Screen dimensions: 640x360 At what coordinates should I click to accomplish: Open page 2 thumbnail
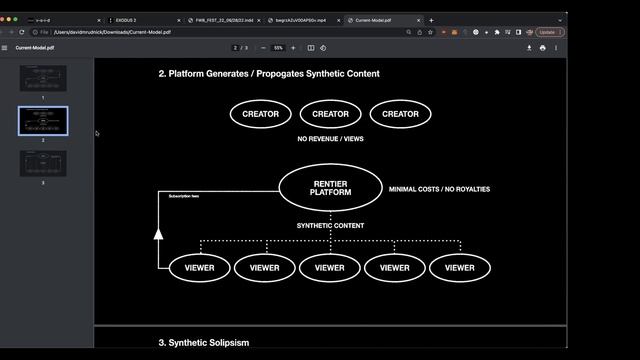click(43, 121)
